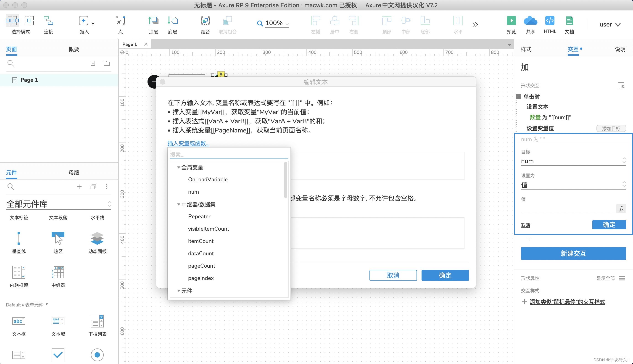Click the fx button next to value field

coord(621,209)
